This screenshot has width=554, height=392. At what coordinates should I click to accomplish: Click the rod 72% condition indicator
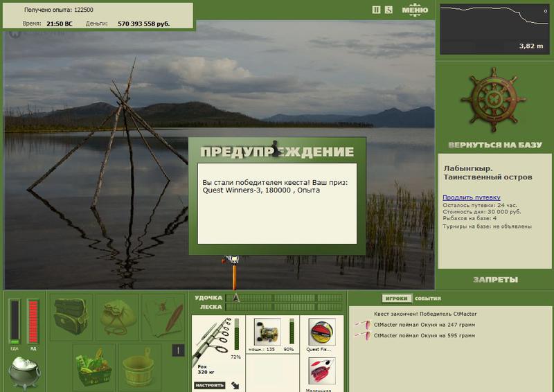(x=236, y=336)
